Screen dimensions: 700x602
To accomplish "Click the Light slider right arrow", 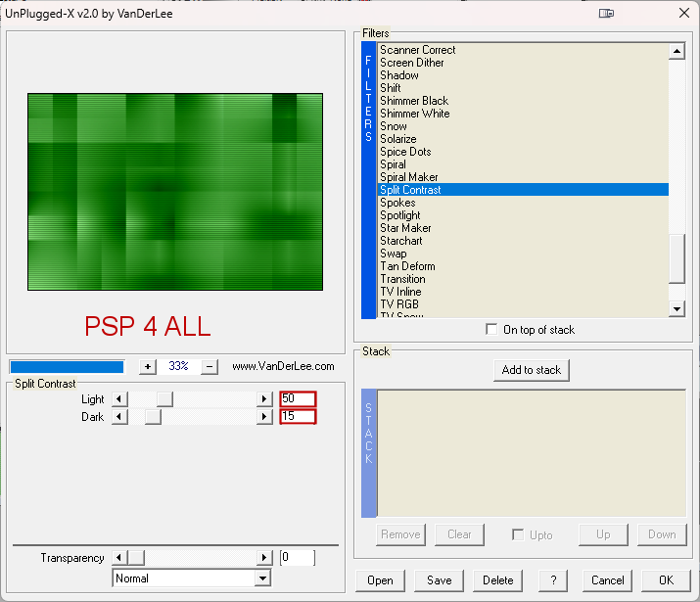I will tap(263, 399).
